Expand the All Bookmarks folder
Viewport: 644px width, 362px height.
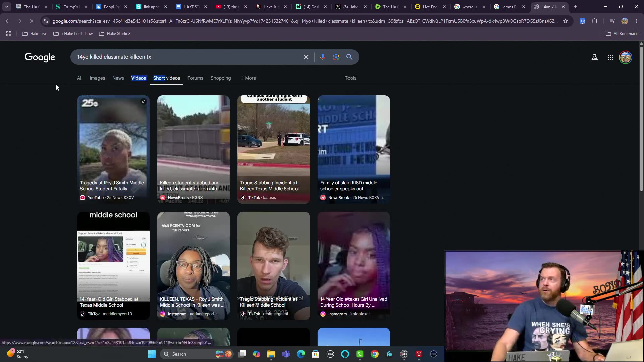coord(622,34)
